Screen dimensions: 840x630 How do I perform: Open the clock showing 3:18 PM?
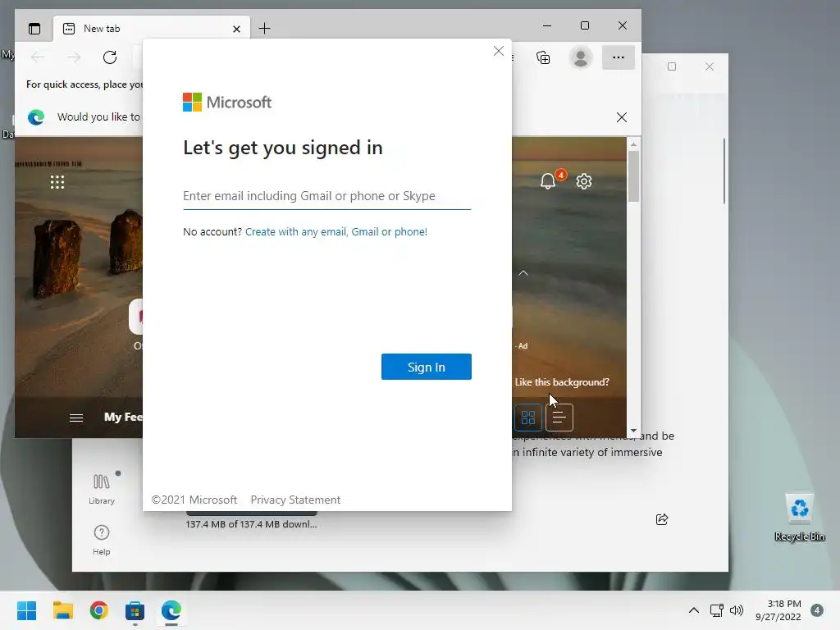[778, 610]
